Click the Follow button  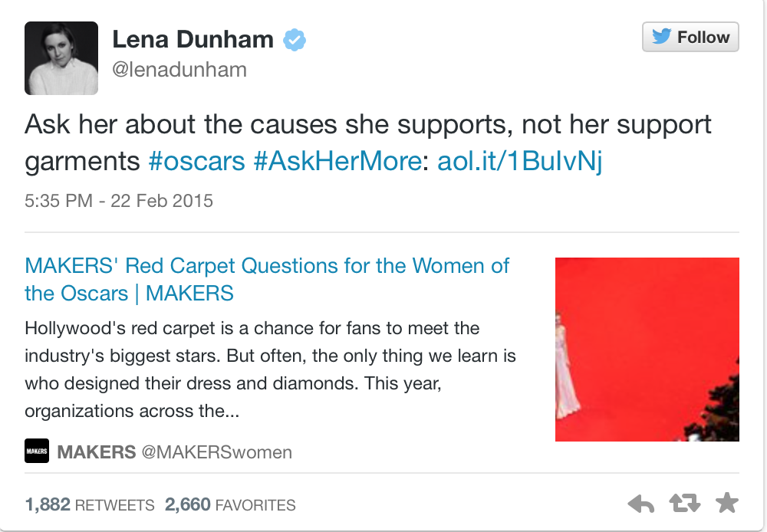pos(690,37)
